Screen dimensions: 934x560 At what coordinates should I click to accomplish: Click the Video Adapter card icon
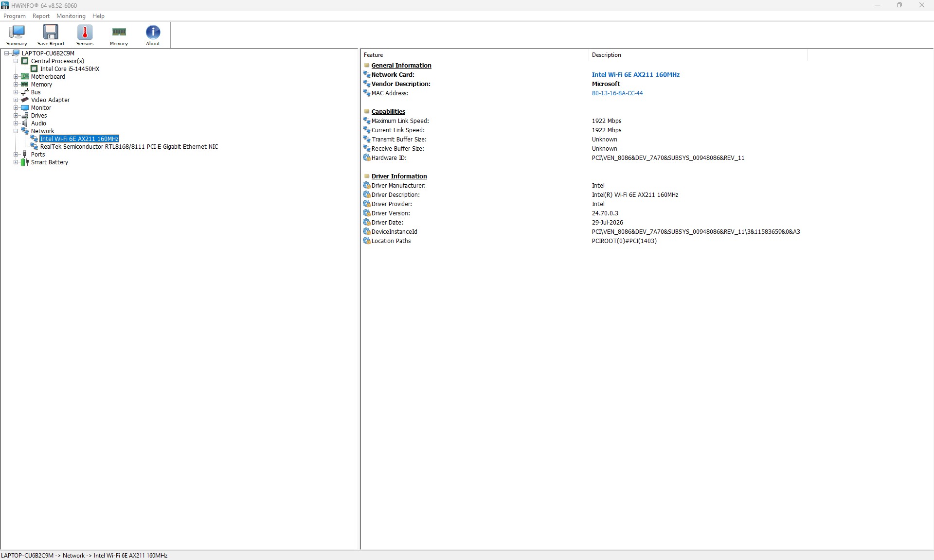[25, 100]
